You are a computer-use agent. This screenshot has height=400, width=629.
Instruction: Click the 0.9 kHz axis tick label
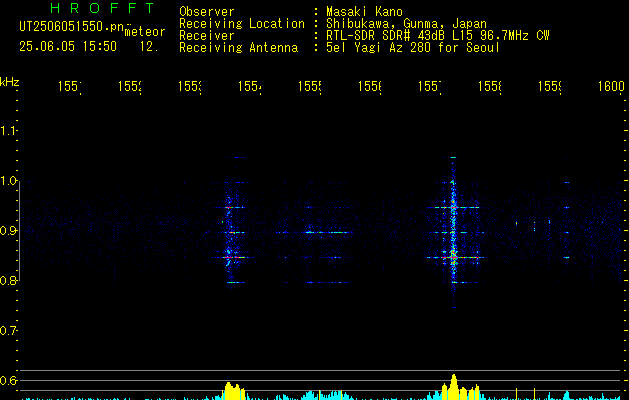pyautogui.click(x=8, y=231)
